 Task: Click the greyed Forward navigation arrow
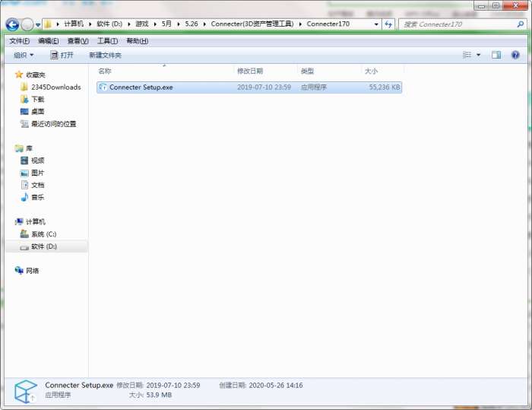click(x=27, y=24)
